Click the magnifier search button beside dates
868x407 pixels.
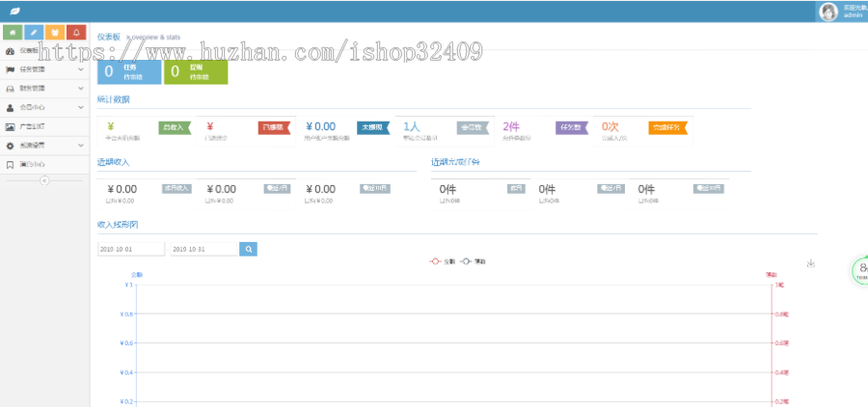(x=249, y=249)
